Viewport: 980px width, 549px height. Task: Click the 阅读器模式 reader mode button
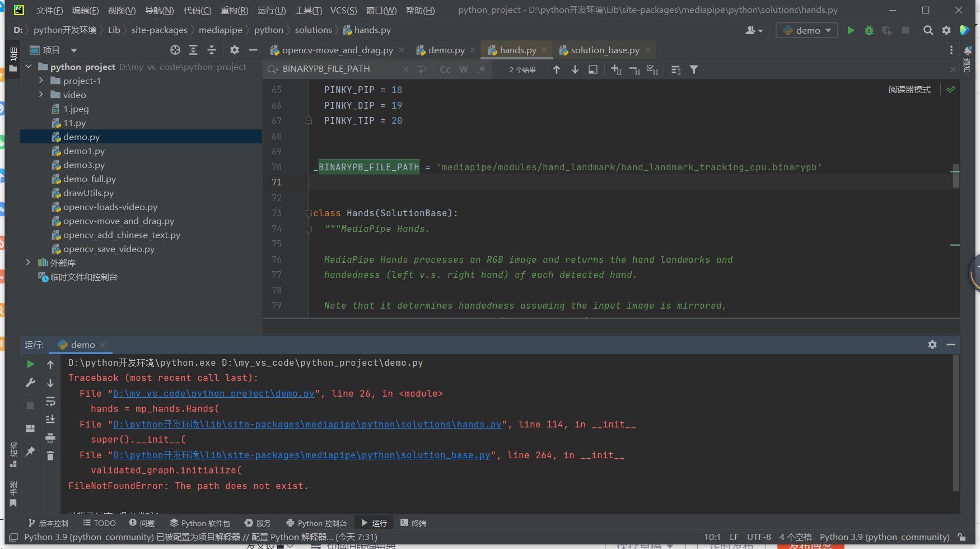coord(909,89)
